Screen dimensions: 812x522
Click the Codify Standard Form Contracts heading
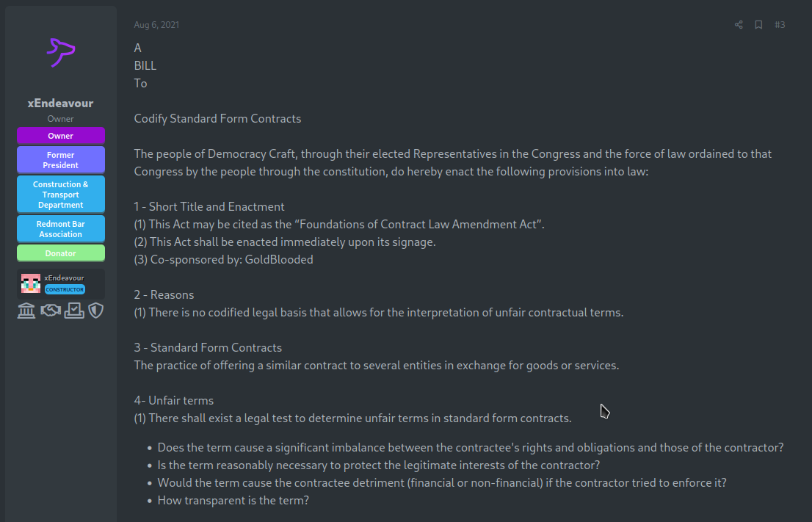click(217, 119)
